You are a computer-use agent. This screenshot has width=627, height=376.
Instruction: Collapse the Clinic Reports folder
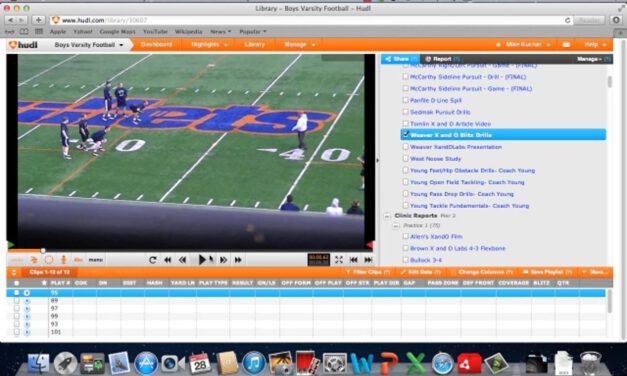click(x=387, y=216)
